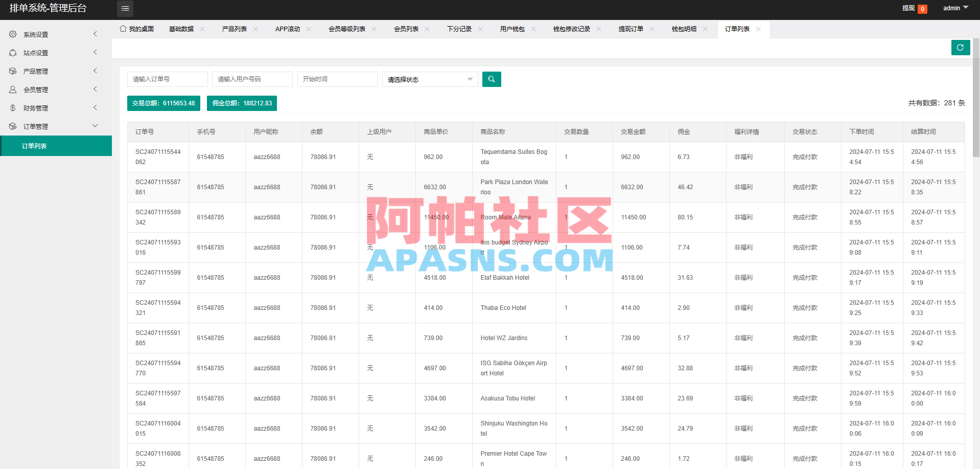Close the 钱包明细 tab
This screenshot has width=980, height=469.
(706, 29)
